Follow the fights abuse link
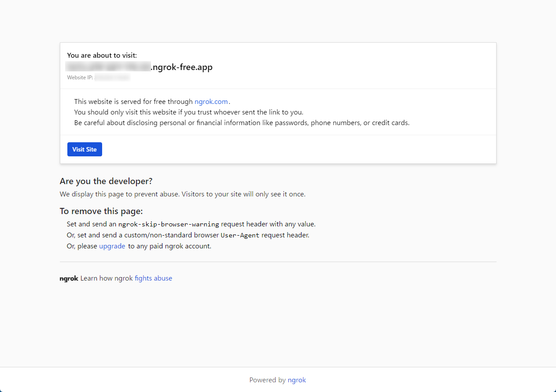556x392 pixels. (x=153, y=278)
